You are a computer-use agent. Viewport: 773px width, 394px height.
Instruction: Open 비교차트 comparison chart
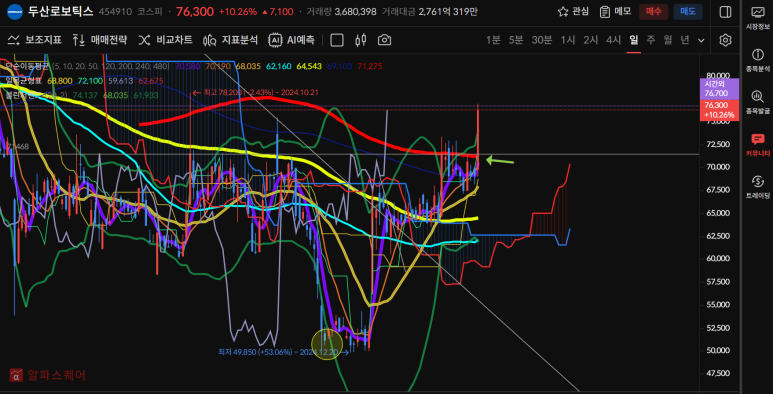click(165, 40)
